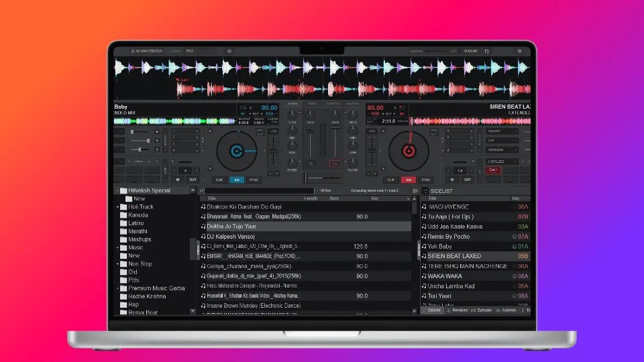Switch to the Sampler bottom tab
644x362 pixels.
[x=482, y=310]
